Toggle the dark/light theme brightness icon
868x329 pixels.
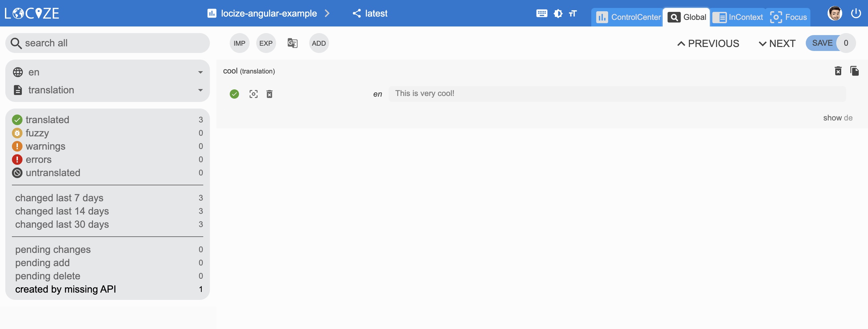coord(558,14)
